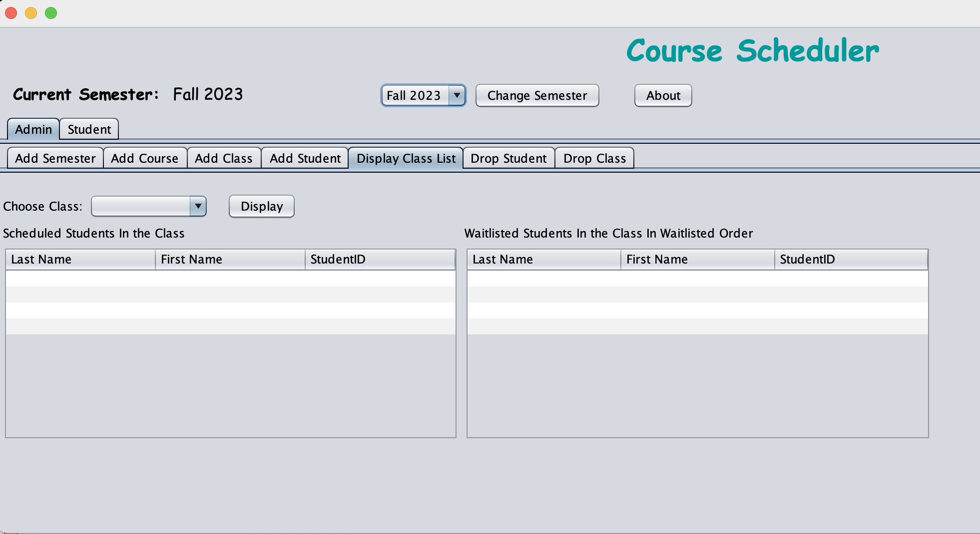This screenshot has height=534, width=980.
Task: Open the Choose Class combo box
Action: click(x=149, y=206)
